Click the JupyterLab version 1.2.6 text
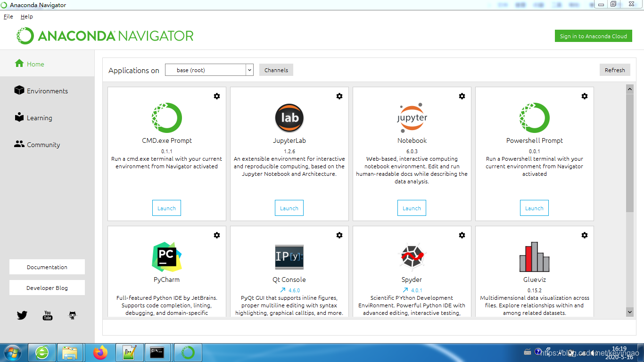Image resolution: width=644 pixels, height=362 pixels. coord(289,151)
